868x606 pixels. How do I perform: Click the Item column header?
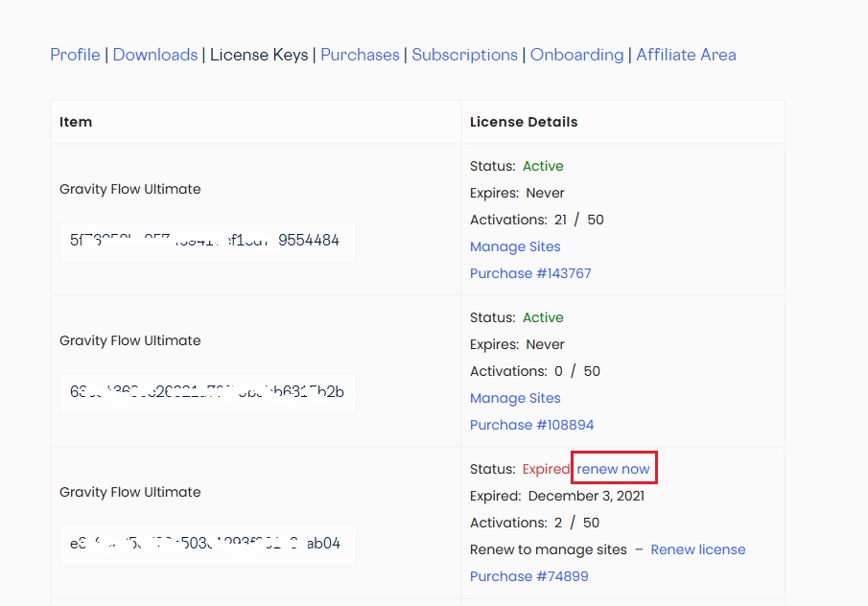(75, 122)
